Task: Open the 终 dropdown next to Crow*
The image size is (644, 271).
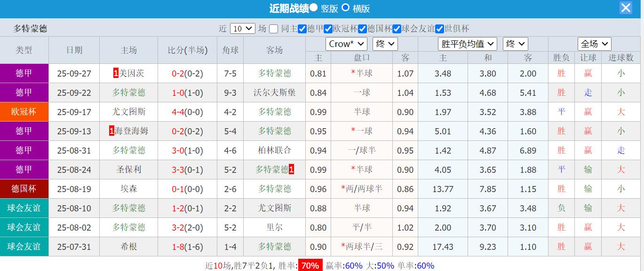Action: (385, 44)
